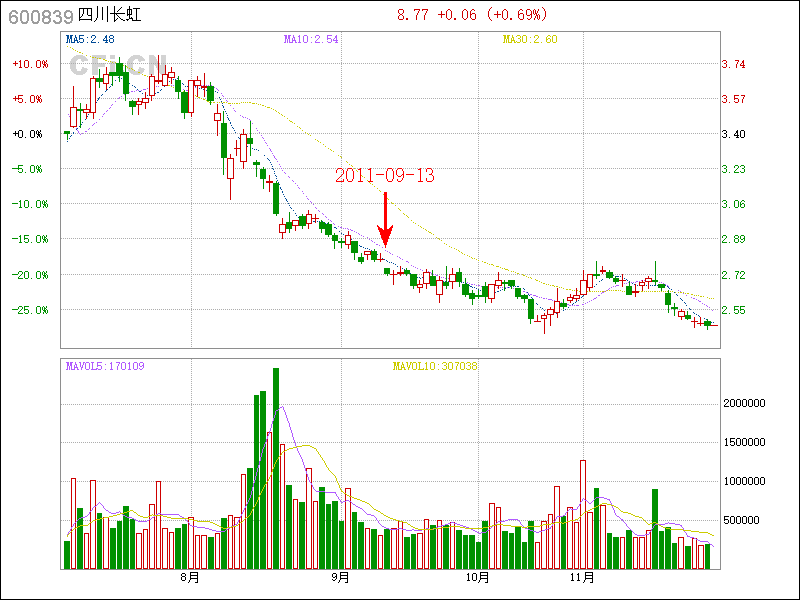
Task: Click the 2011-09-13 date annotation
Action: click(x=384, y=175)
